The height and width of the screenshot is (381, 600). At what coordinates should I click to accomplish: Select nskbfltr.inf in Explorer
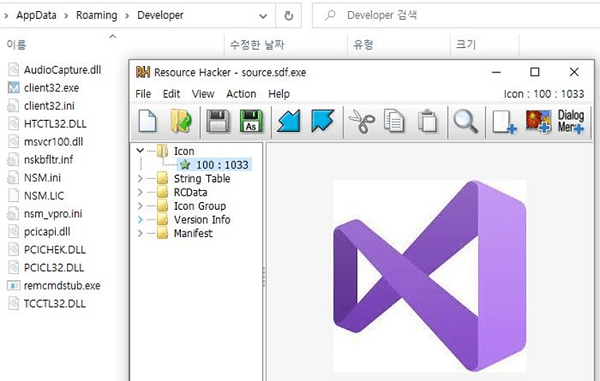point(40,160)
